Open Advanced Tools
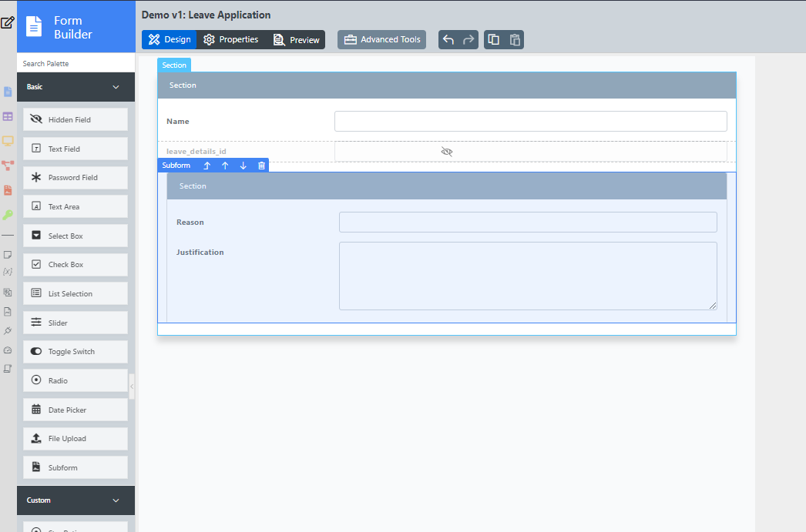 [x=381, y=40]
